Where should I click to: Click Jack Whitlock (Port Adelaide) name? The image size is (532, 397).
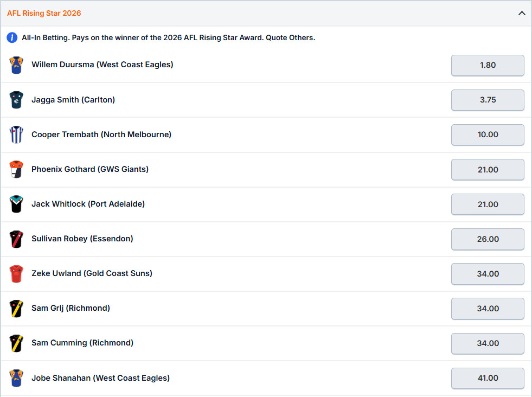88,204
